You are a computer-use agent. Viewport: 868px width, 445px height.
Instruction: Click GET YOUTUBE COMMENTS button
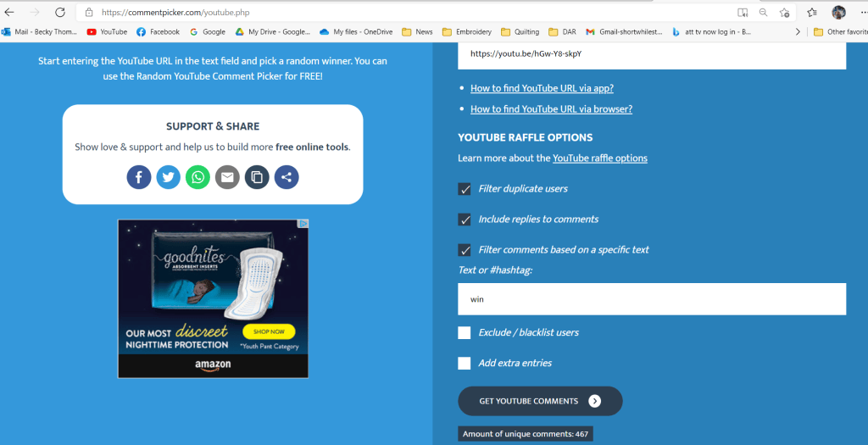[x=540, y=401]
